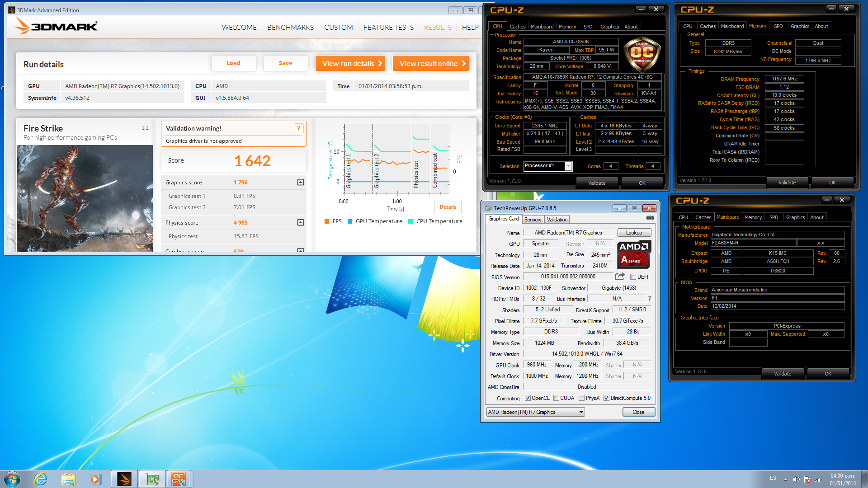The image size is (868, 488).
Task: Toggle the PhysX checkbox
Action: (582, 398)
